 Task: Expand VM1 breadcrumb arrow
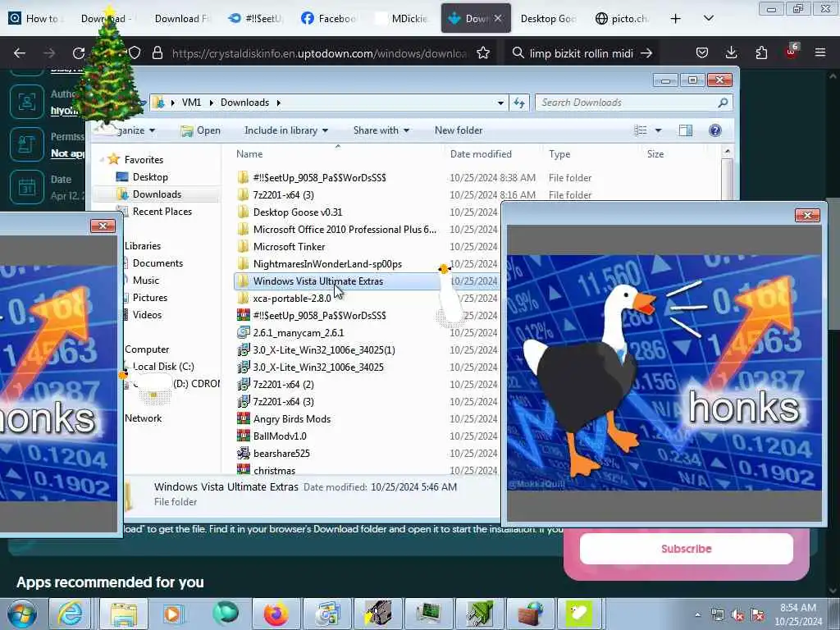coord(211,103)
